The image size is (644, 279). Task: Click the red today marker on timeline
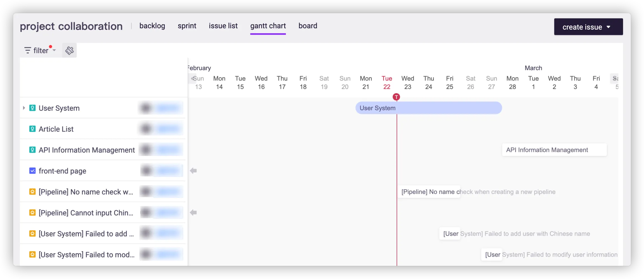pos(396,97)
